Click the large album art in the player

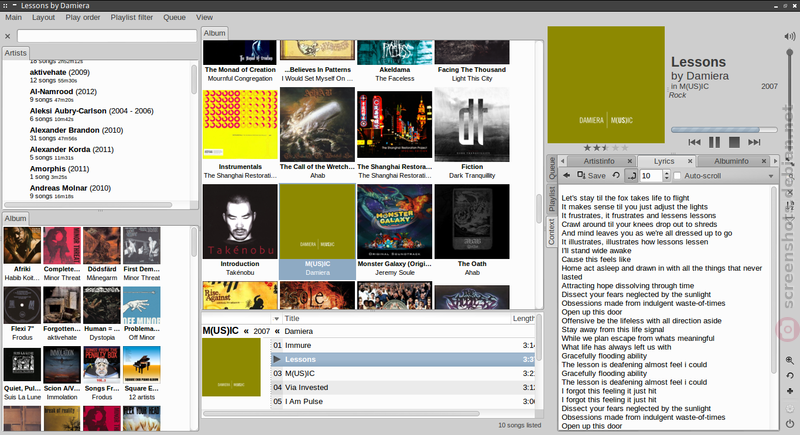[606, 85]
